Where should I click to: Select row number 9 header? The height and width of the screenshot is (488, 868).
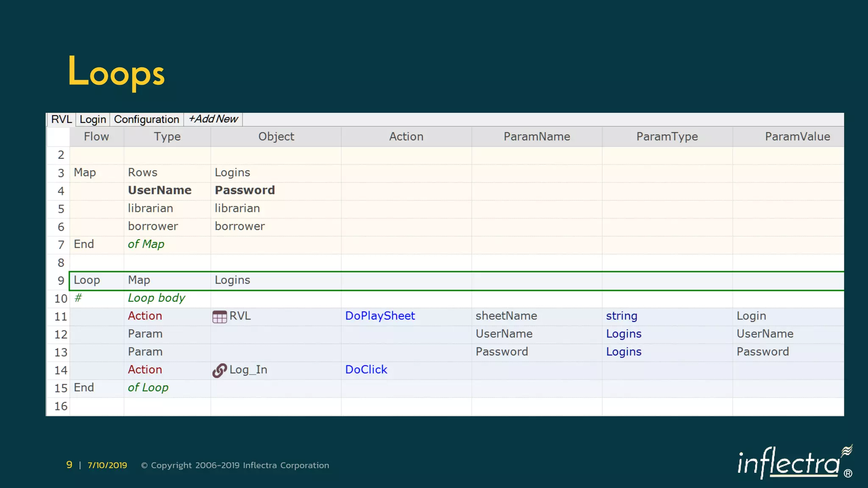tap(60, 281)
